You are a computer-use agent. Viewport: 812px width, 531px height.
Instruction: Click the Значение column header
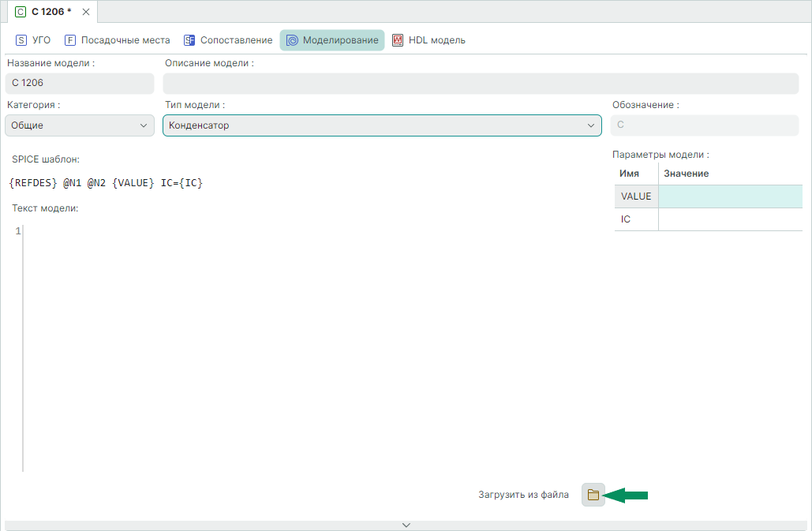[730, 174]
